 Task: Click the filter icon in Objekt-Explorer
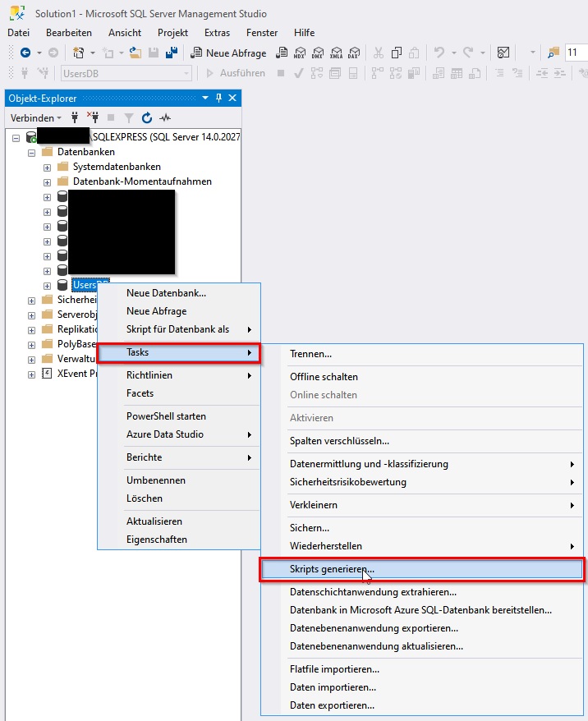[129, 117]
